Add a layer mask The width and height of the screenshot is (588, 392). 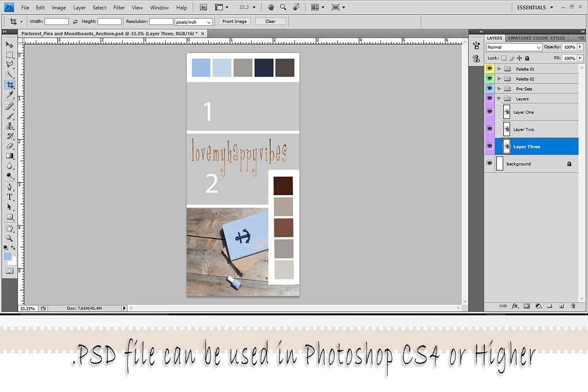[x=527, y=306]
